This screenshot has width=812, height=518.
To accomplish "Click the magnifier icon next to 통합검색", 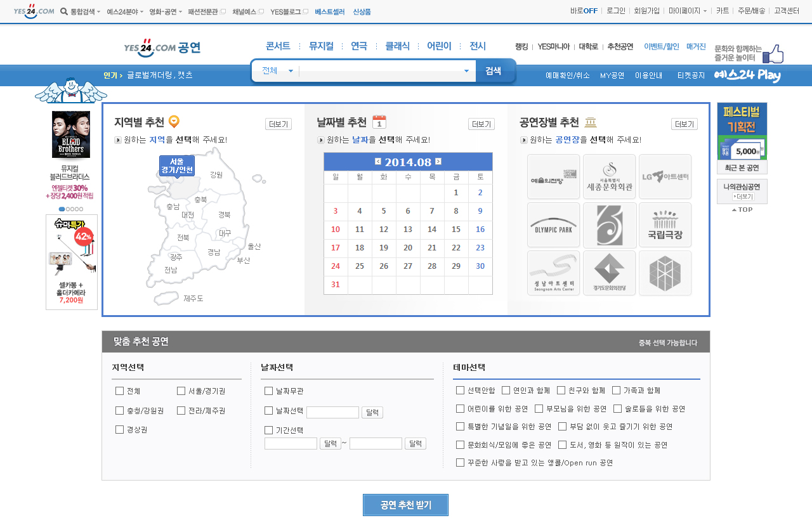I will click(x=64, y=11).
